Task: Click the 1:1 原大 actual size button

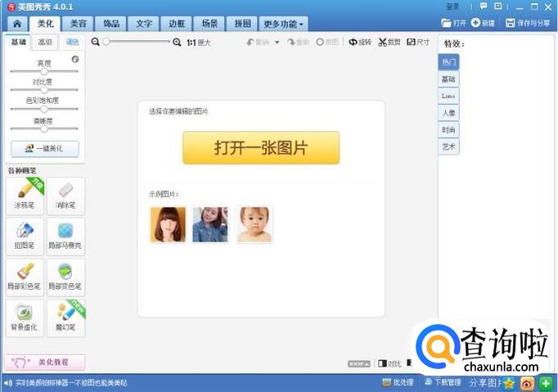Action: 199,43
